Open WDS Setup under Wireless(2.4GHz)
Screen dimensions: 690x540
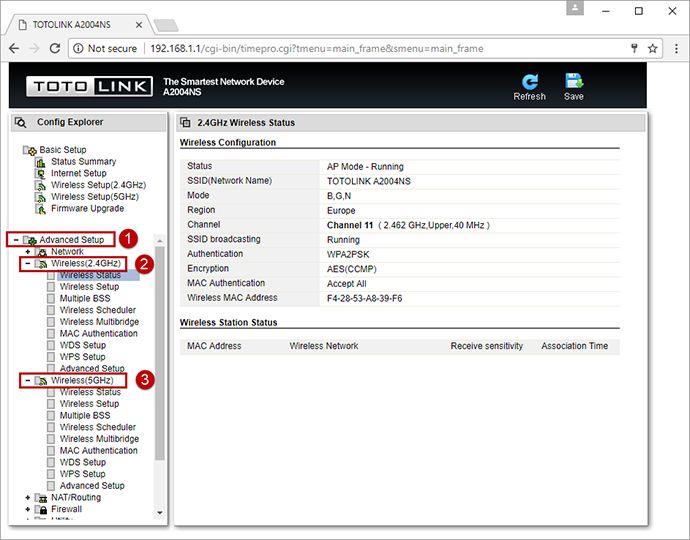pos(83,345)
